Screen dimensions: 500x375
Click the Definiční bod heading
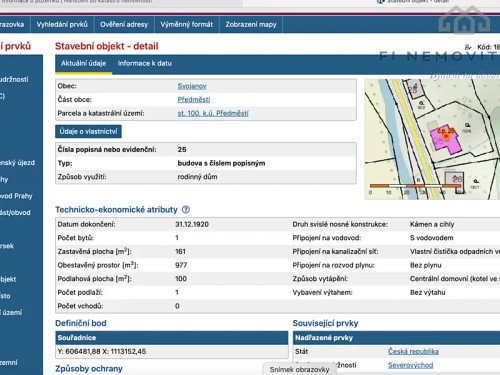pos(81,323)
